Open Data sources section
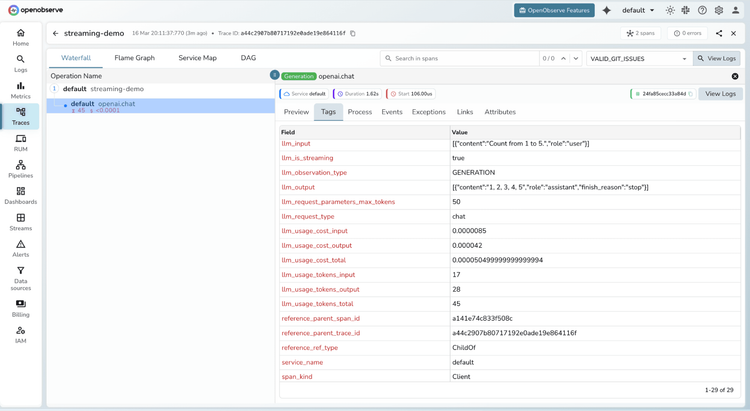This screenshot has height=411, width=750. [21, 278]
